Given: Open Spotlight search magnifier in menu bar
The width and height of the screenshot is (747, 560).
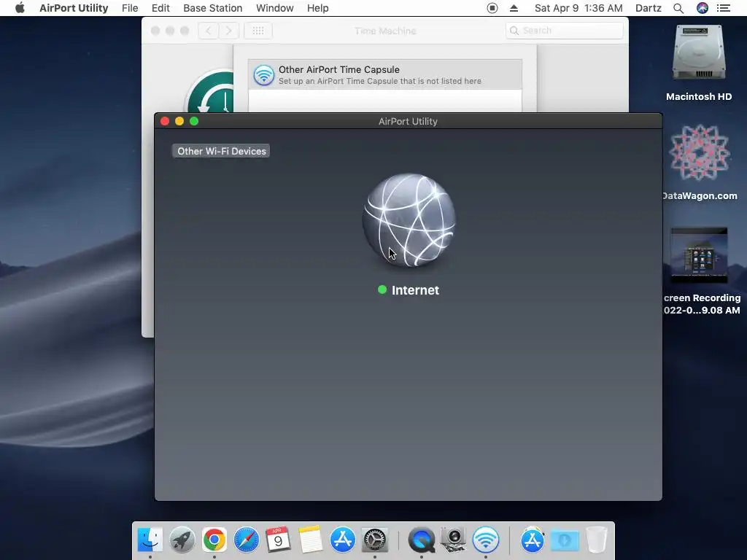Looking at the screenshot, I should pos(678,8).
